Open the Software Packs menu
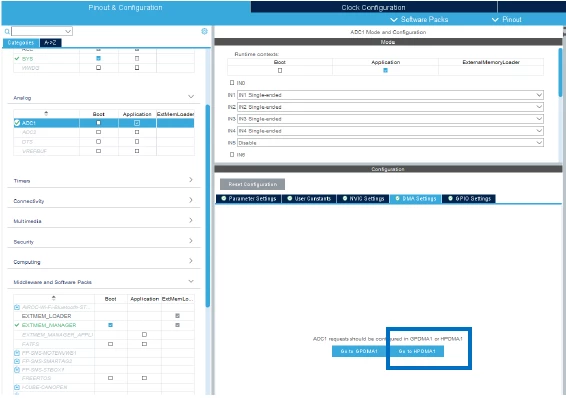566x398 pixels. 419,19
